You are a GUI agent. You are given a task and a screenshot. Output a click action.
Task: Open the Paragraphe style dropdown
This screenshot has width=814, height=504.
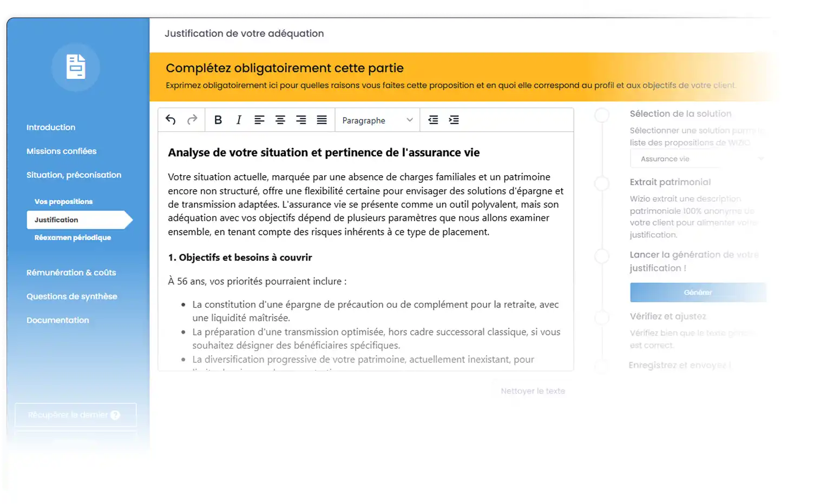click(x=377, y=120)
